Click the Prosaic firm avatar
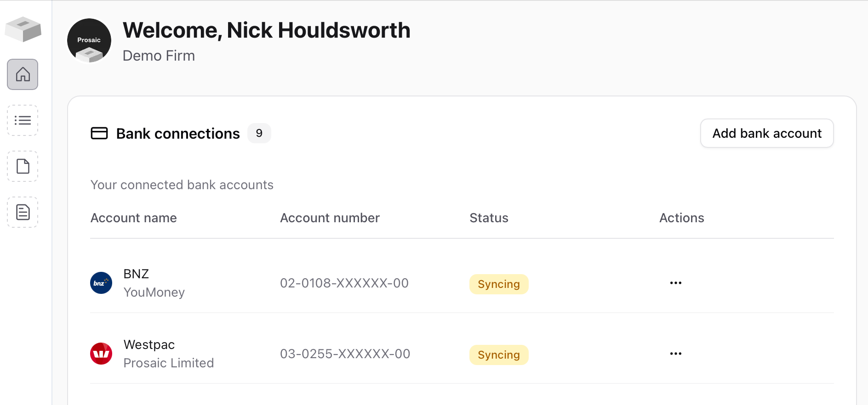868x405 pixels. coord(89,40)
